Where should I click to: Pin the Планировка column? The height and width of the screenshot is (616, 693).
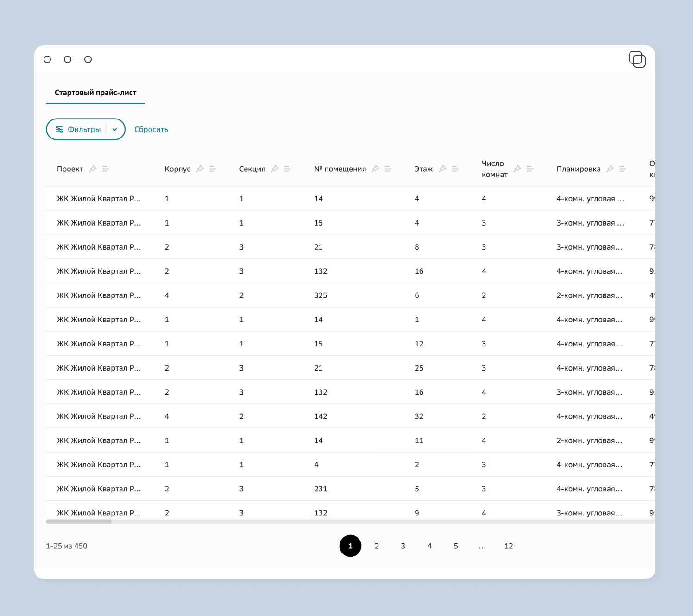pyautogui.click(x=610, y=169)
